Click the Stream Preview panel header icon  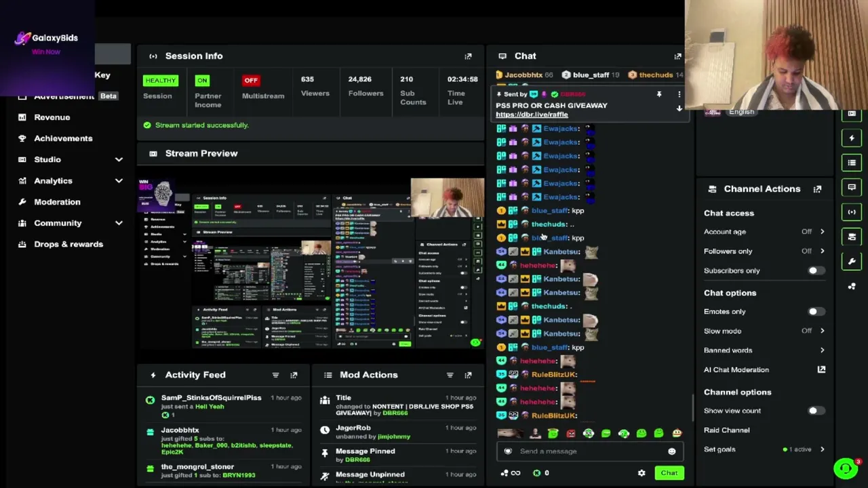[x=153, y=153]
